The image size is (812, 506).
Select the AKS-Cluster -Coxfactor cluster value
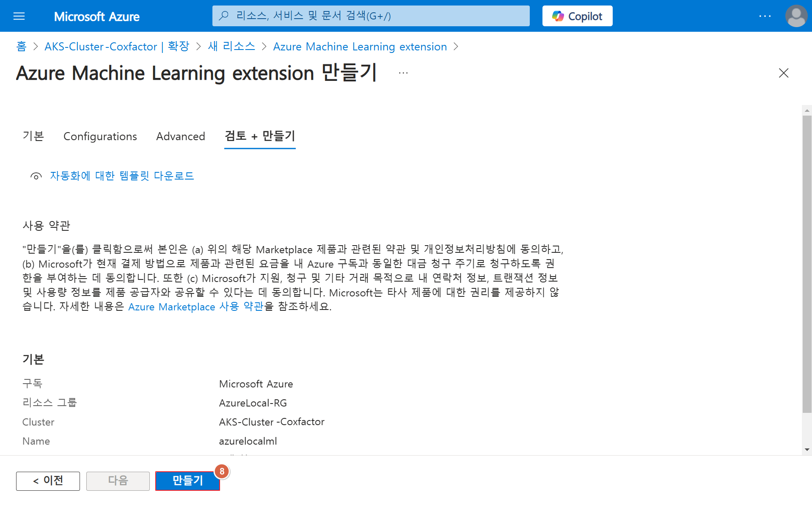pos(272,422)
